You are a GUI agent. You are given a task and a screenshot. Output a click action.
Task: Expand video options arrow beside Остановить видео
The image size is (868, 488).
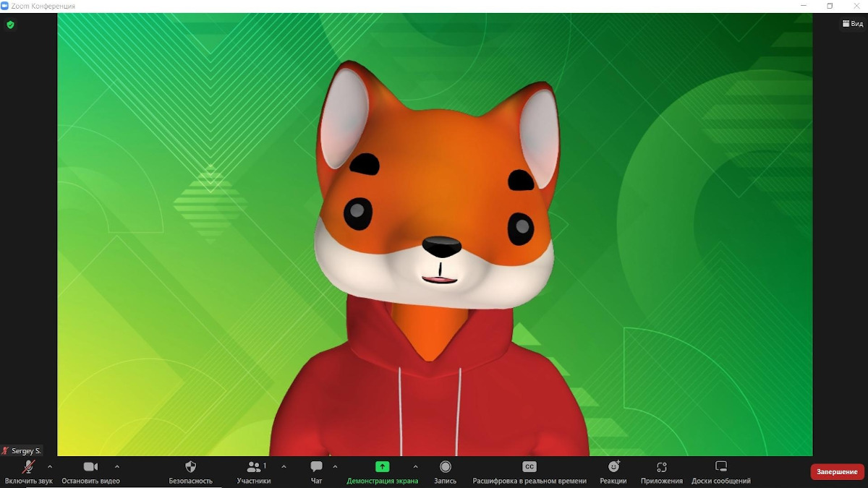[117, 467]
